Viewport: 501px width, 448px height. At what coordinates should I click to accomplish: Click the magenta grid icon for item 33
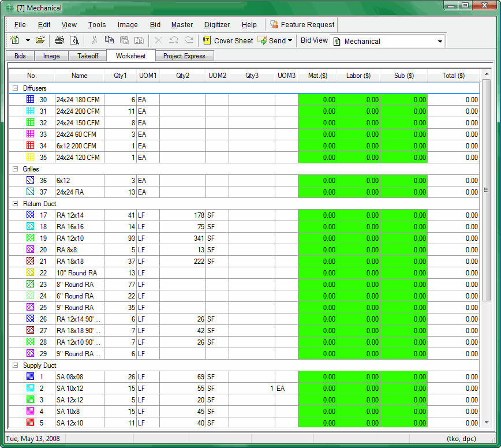(x=31, y=133)
